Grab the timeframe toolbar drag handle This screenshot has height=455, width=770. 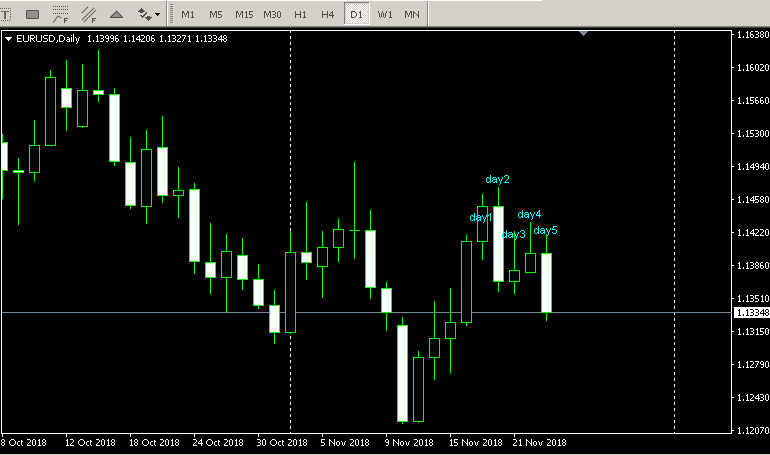(x=171, y=14)
